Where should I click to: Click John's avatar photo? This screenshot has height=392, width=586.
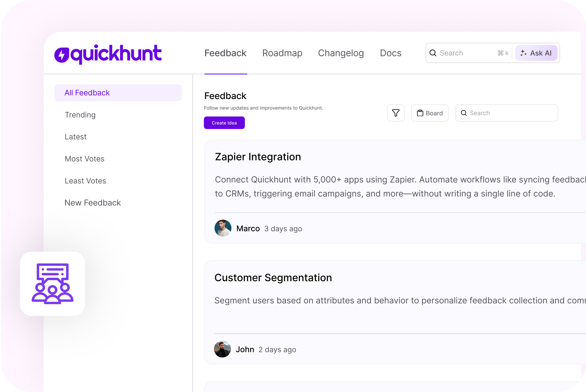click(x=222, y=349)
